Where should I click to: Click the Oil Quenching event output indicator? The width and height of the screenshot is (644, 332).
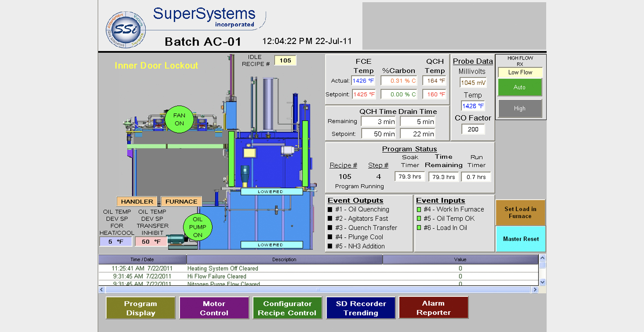330,209
